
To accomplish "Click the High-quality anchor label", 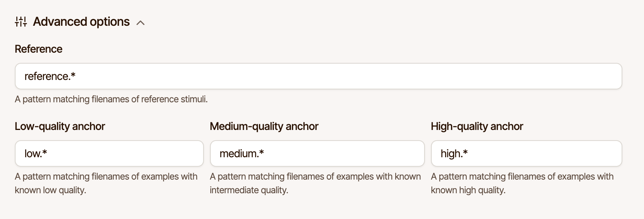I will 477,126.
